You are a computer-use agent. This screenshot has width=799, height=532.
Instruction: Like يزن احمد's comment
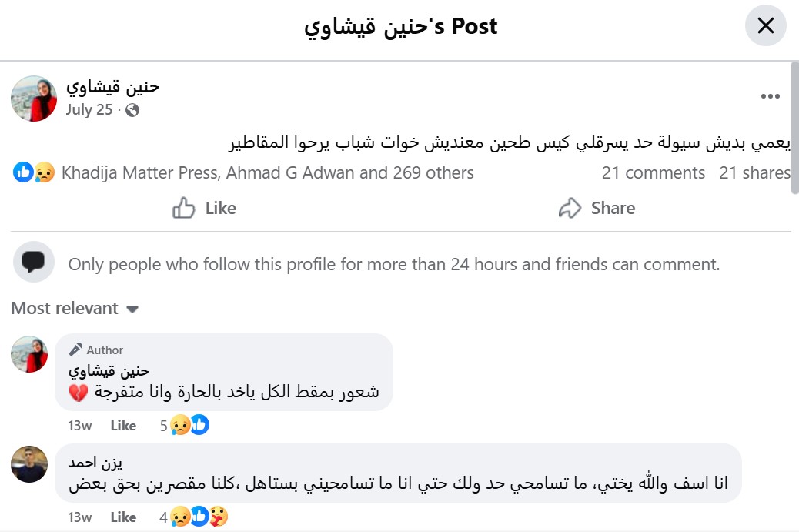(123, 517)
